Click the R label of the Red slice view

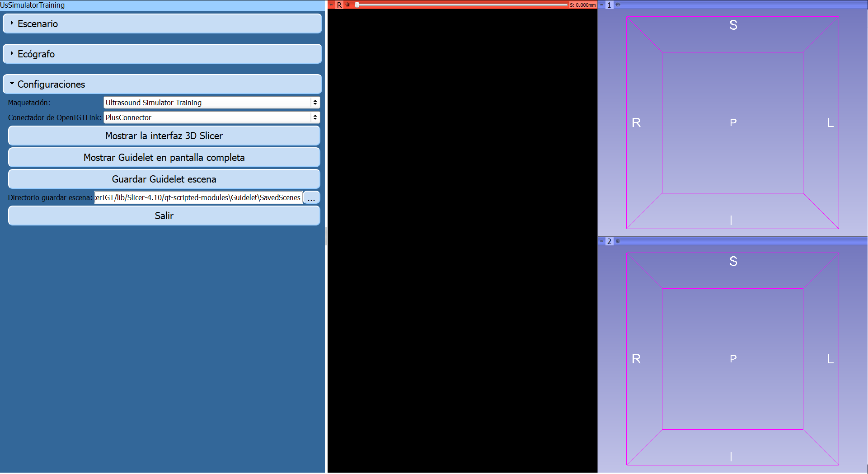point(339,5)
